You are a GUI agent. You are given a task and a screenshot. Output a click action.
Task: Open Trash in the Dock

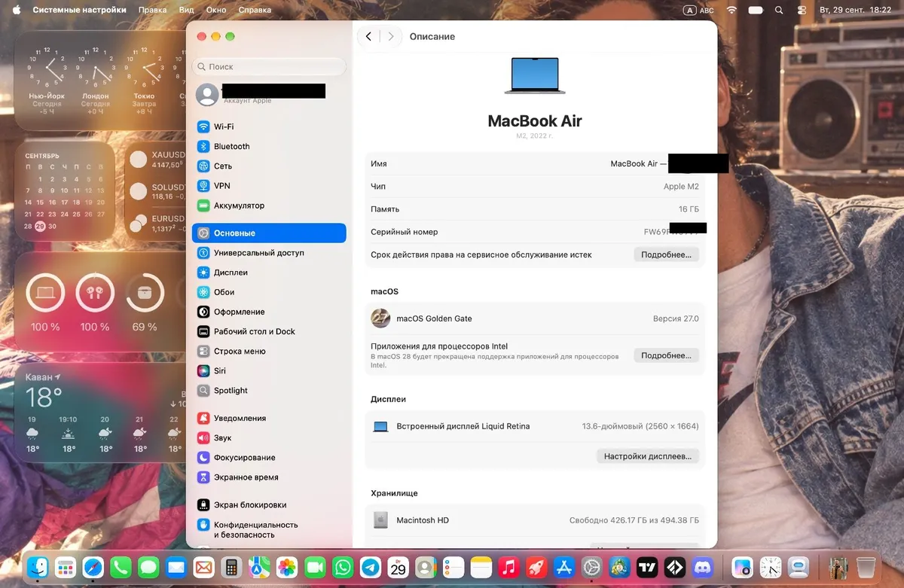tap(866, 567)
